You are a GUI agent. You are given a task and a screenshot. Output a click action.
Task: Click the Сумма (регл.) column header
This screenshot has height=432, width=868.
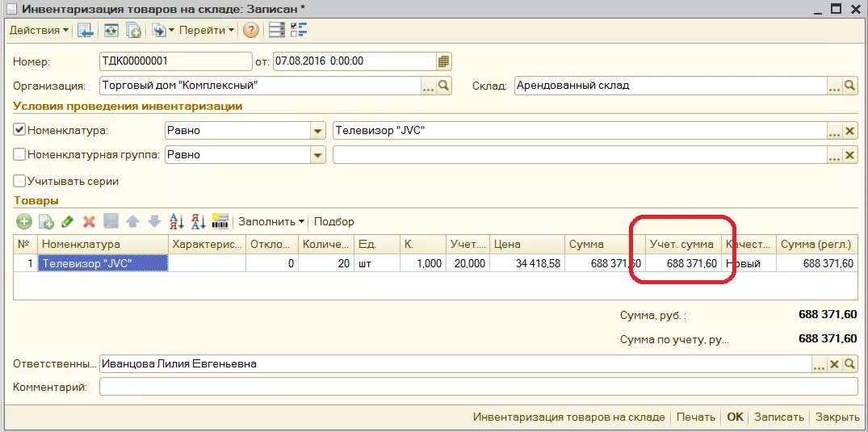coord(817,244)
